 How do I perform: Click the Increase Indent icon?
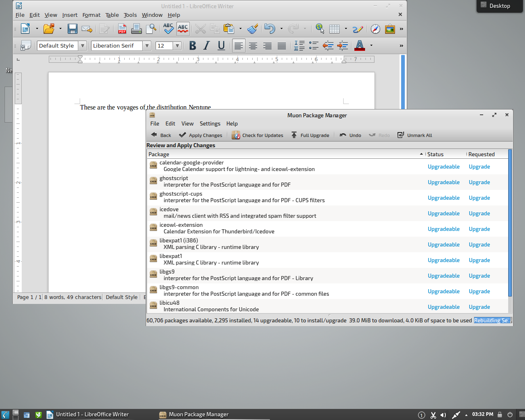[342, 46]
